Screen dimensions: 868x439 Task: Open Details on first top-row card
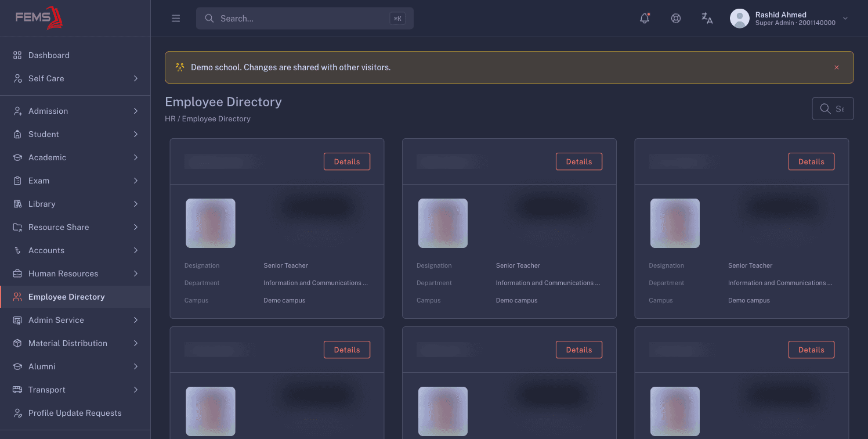[347, 161]
